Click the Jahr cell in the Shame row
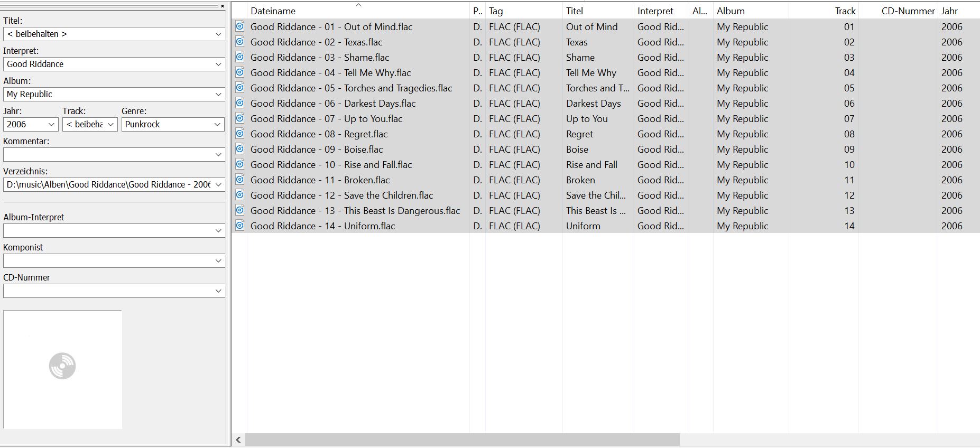This screenshot has width=980, height=448. 951,57
